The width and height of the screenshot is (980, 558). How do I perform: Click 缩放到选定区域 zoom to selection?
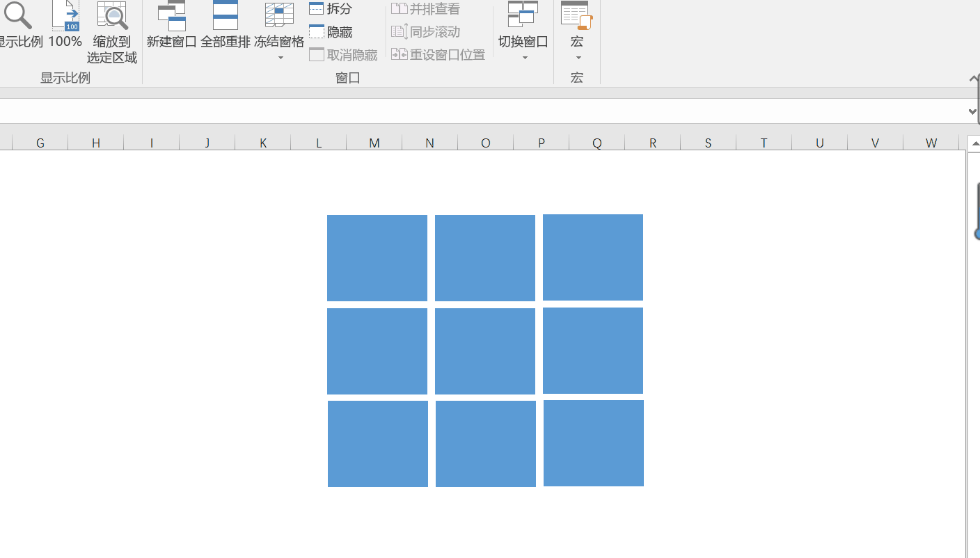(112, 32)
